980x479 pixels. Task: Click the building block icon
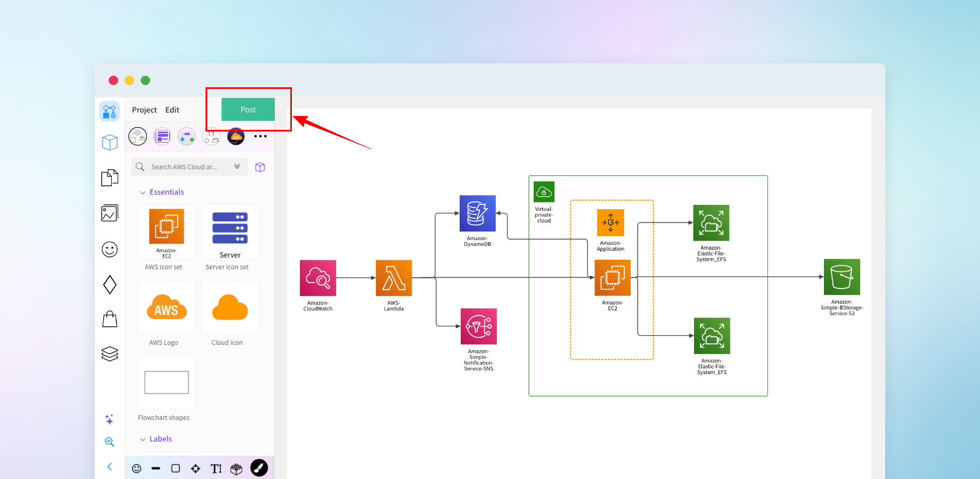[236, 469]
